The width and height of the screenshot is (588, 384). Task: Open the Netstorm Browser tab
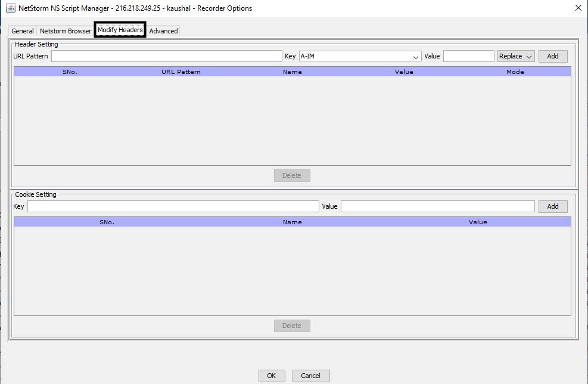click(66, 31)
